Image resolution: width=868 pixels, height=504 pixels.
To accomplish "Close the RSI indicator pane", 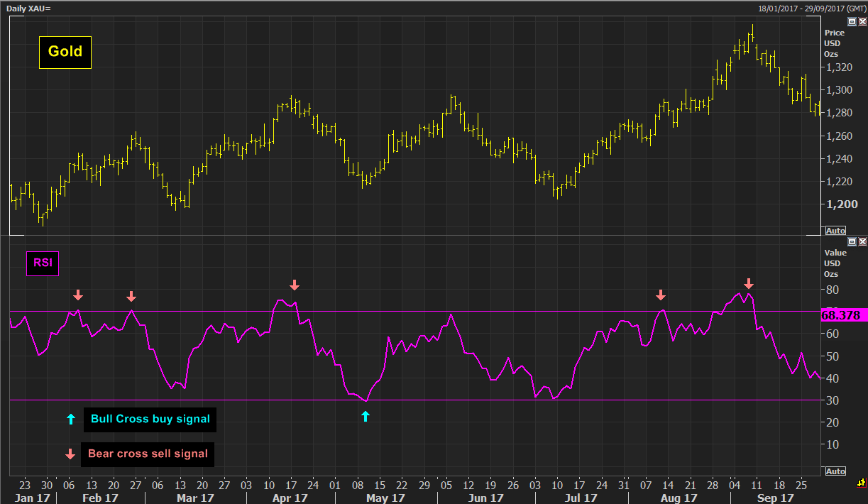I will tap(862, 242).
